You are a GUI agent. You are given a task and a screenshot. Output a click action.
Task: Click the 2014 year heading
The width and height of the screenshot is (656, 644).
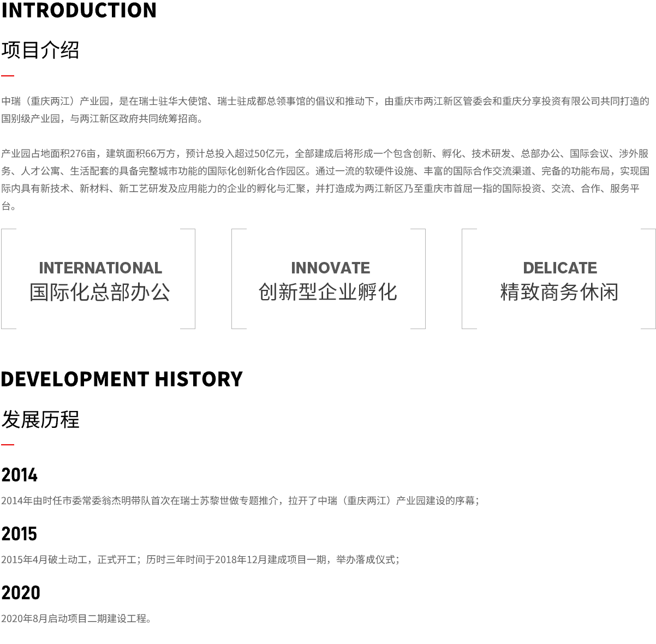coord(19,475)
